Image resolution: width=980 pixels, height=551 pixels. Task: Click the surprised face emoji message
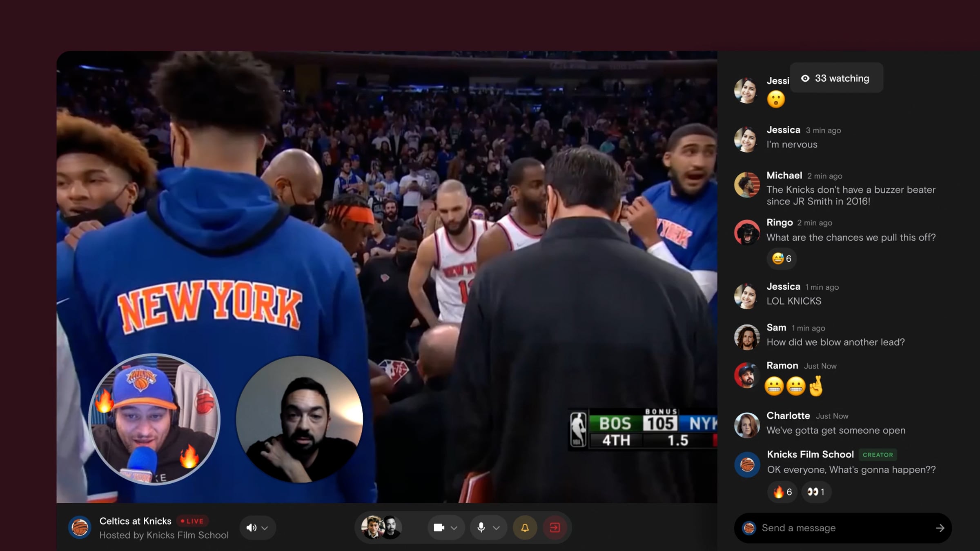coord(776,99)
